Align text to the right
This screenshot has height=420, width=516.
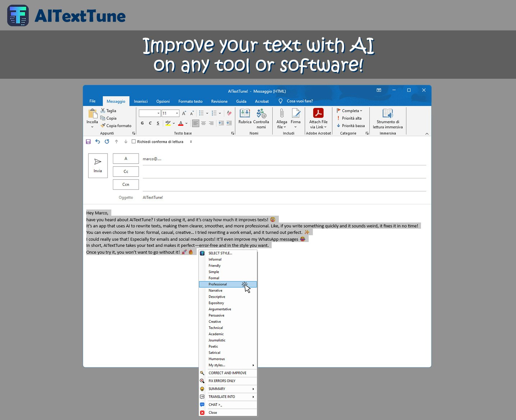point(211,123)
